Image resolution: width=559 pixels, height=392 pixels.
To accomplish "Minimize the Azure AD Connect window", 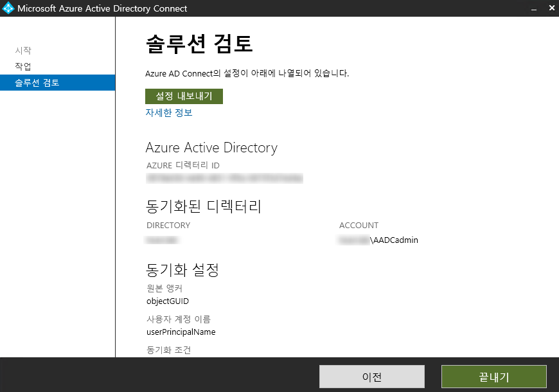I will click(534, 8).
